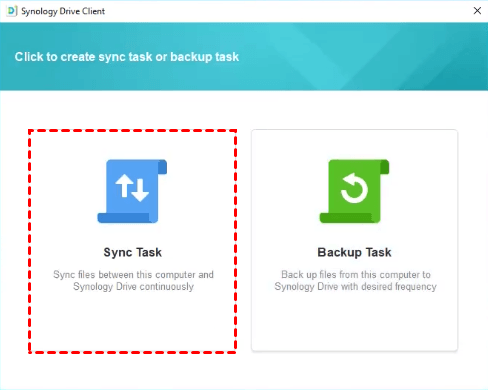This screenshot has height=390, width=488.
Task: Click the 'Synology Drive Client' window title
Action: click(63, 11)
